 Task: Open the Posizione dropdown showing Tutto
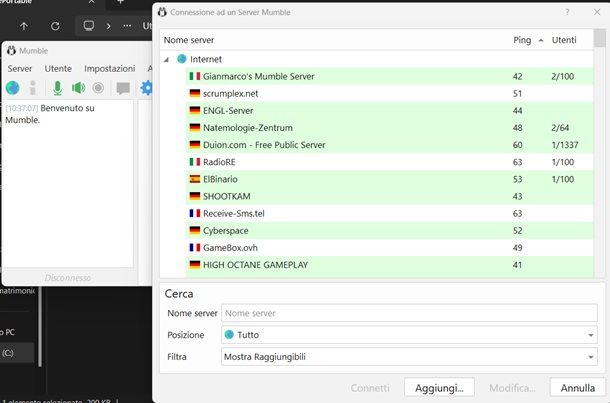(409, 335)
